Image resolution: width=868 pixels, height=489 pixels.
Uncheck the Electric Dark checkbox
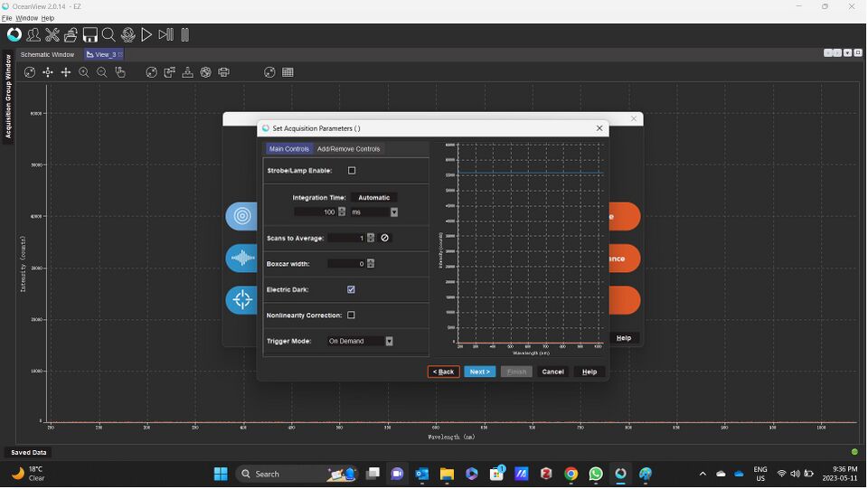351,289
